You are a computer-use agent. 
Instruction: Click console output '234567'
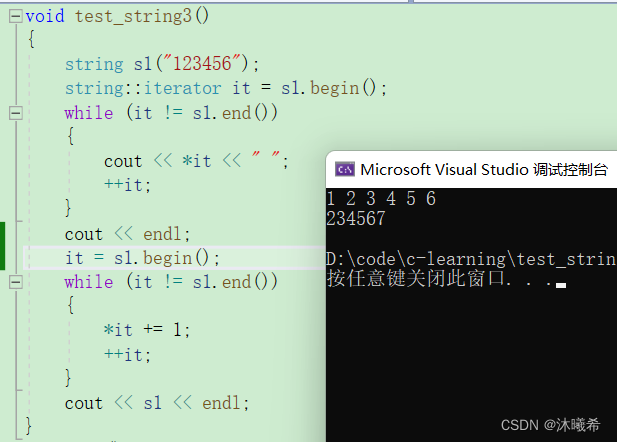356,218
